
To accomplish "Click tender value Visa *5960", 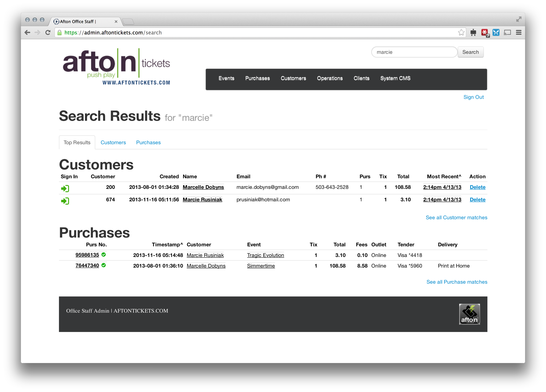I will tap(410, 266).
